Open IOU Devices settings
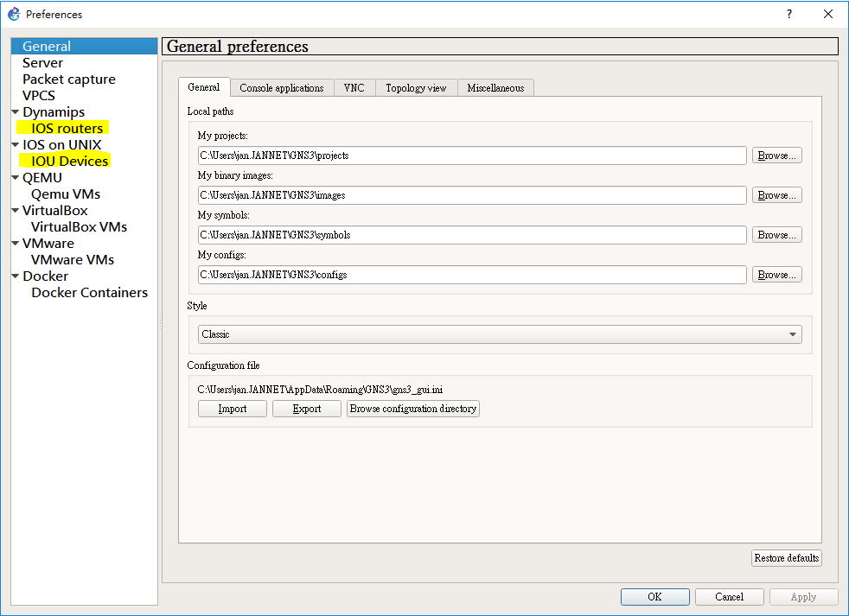The height and width of the screenshot is (616, 849). pos(69,161)
